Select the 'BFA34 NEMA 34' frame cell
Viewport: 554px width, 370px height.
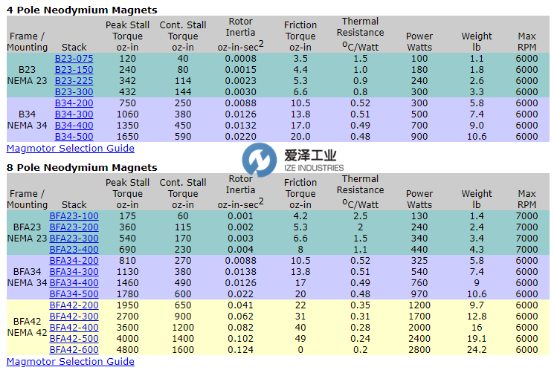[27, 277]
